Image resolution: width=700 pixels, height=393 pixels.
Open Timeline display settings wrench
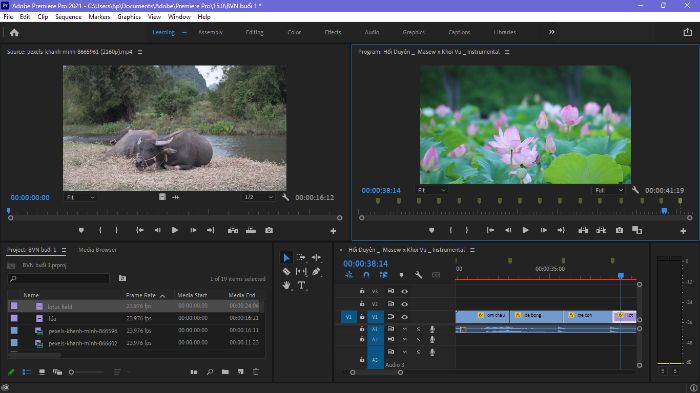click(x=418, y=275)
